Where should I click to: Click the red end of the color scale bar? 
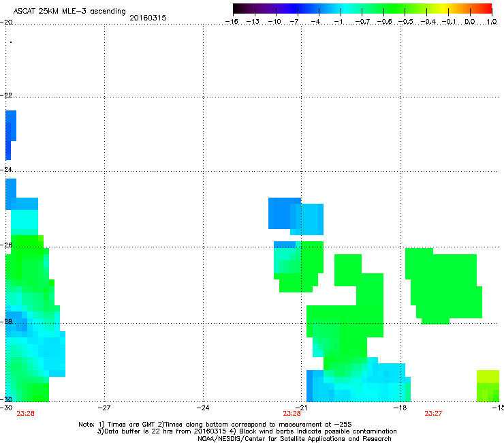488,8
